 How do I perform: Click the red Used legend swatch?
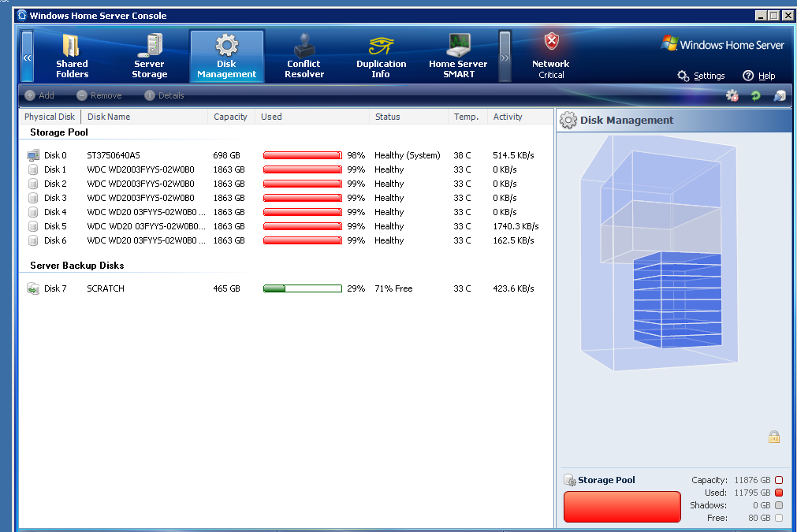779,493
